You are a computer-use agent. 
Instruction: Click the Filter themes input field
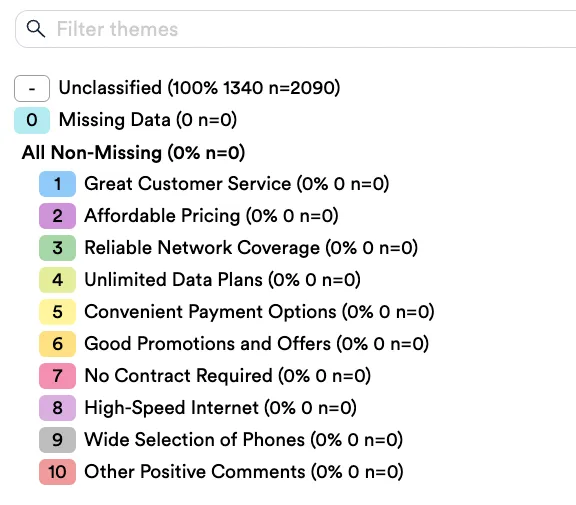click(x=296, y=29)
